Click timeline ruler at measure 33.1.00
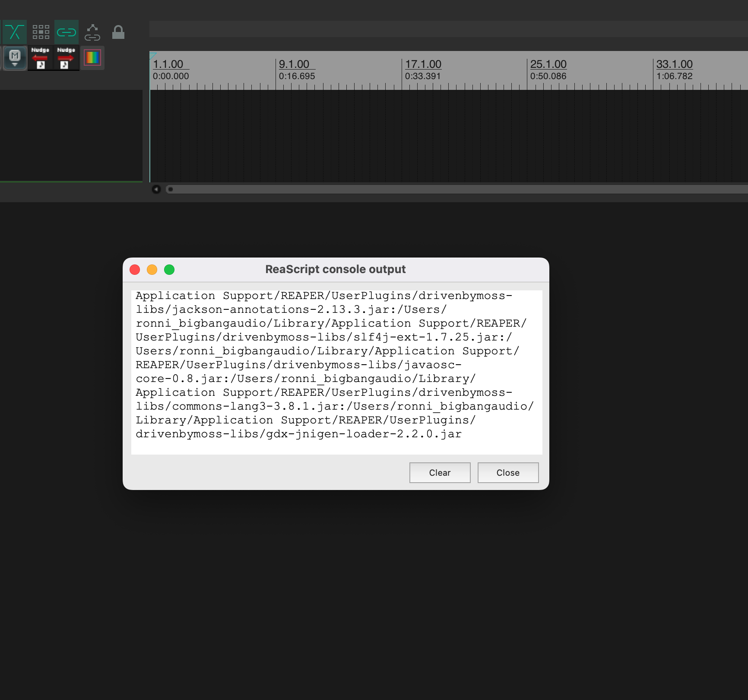748x700 pixels. coord(675,64)
